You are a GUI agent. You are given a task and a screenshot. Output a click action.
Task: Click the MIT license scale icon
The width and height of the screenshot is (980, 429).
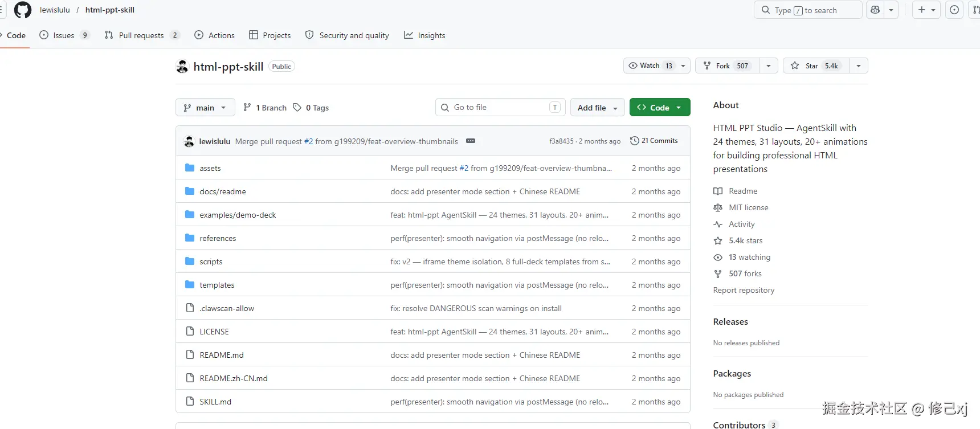718,207
